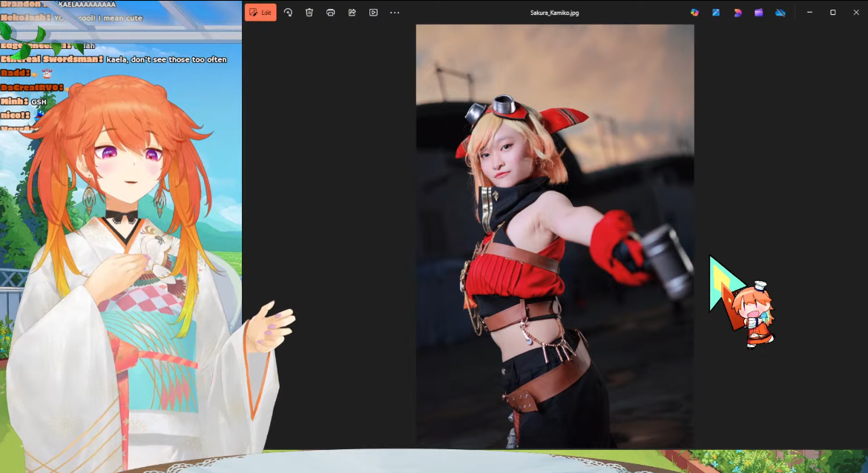
Task: Click the orange-purple Designer icon
Action: pos(737,12)
